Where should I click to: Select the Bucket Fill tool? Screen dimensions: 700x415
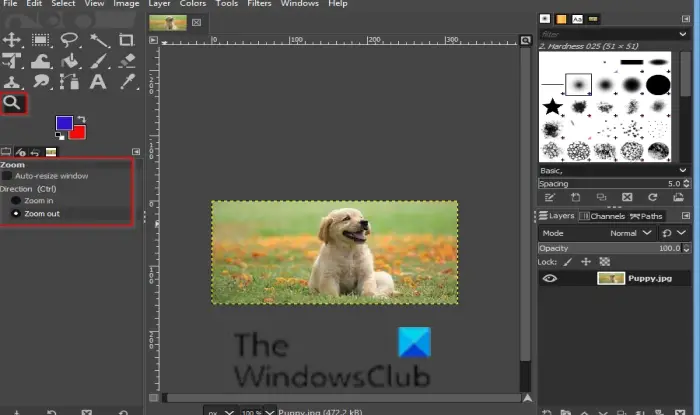[x=69, y=61]
